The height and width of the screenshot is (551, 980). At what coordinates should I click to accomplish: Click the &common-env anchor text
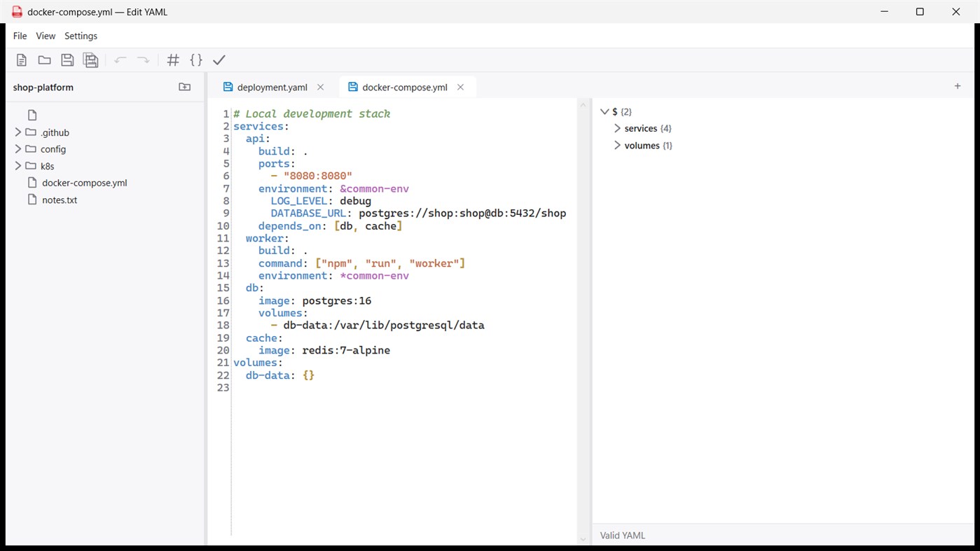click(x=374, y=188)
